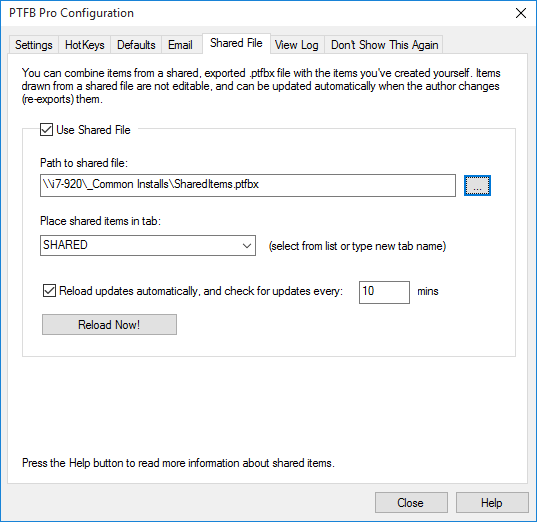Switch to Don't Show This Again tab
537x522 pixels.
click(384, 45)
